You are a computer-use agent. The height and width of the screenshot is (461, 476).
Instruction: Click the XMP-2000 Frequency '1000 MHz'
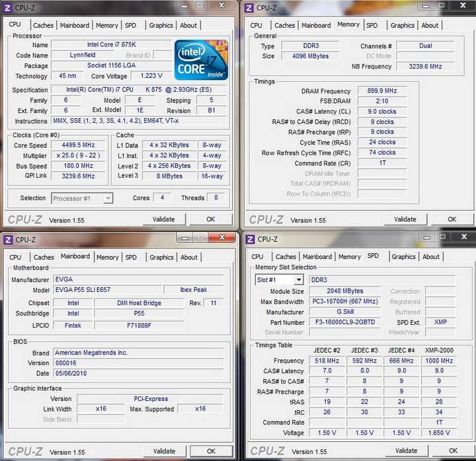(439, 361)
